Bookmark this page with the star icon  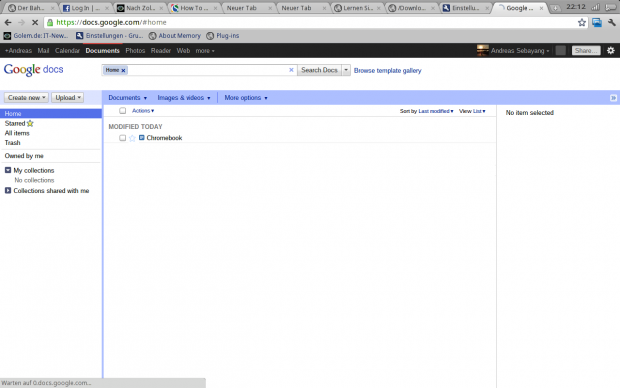[x=582, y=23]
